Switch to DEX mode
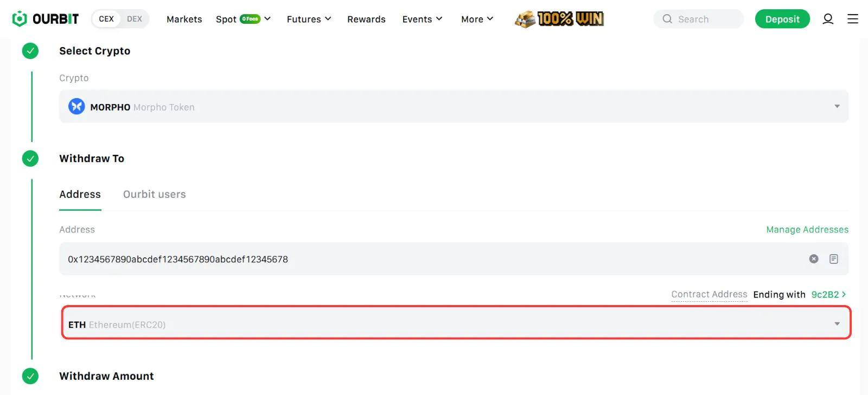The image size is (868, 395). [135, 19]
